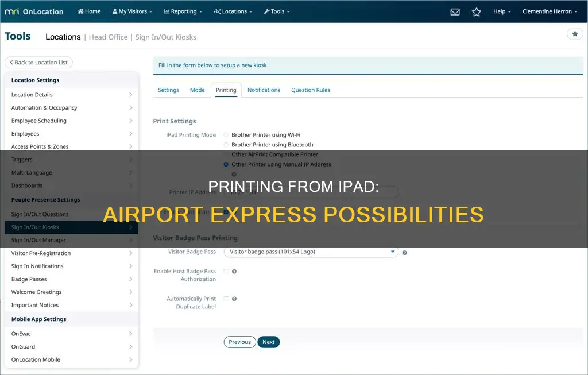Toggle Enable Host Badge Pass Authorization checkbox
Viewport: 588px width, 375px height.
click(226, 271)
